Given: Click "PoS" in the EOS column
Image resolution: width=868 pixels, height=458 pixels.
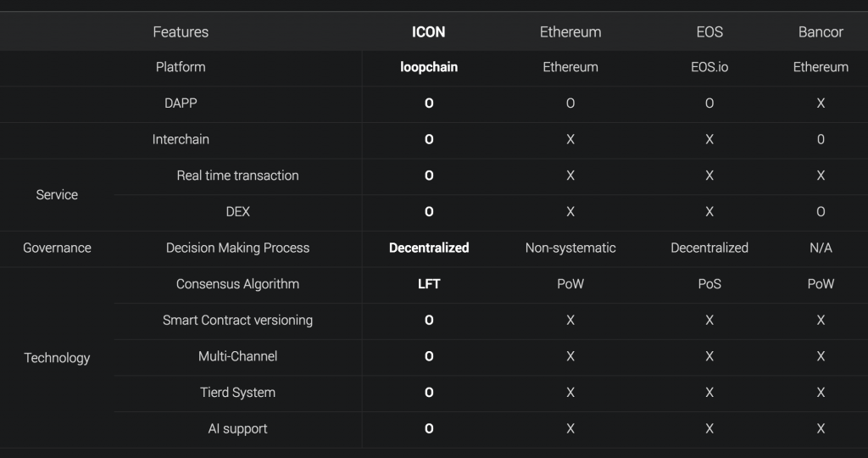Looking at the screenshot, I should coord(709,284).
